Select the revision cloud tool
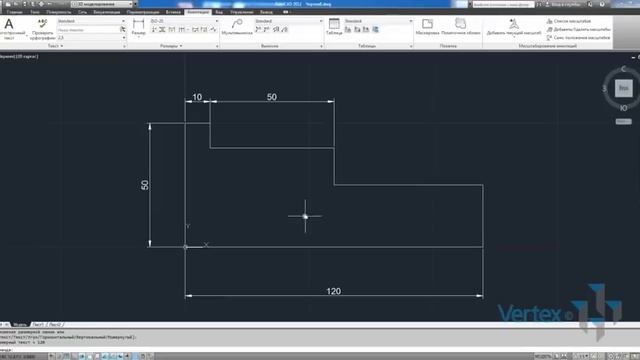The height and width of the screenshot is (360, 640). [x=461, y=27]
